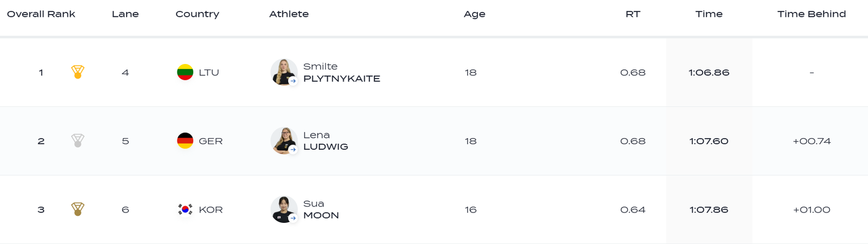This screenshot has width=868, height=244.
Task: Click the Time column header
Action: (709, 14)
